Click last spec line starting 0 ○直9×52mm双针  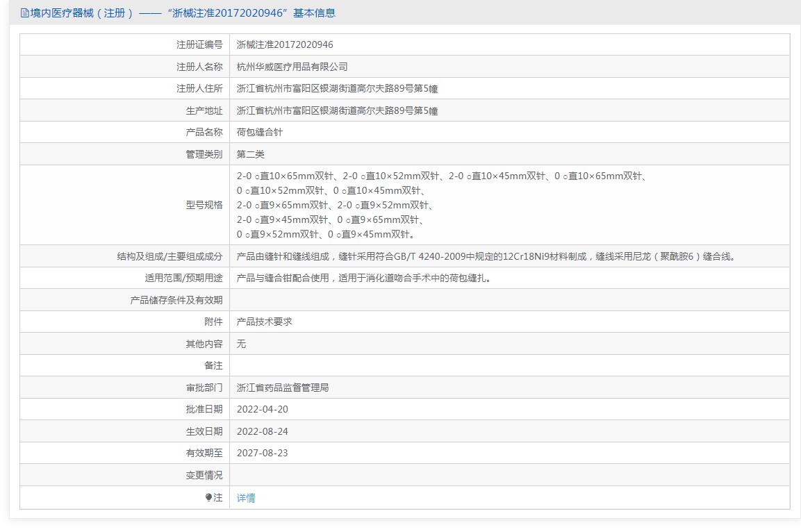point(326,235)
